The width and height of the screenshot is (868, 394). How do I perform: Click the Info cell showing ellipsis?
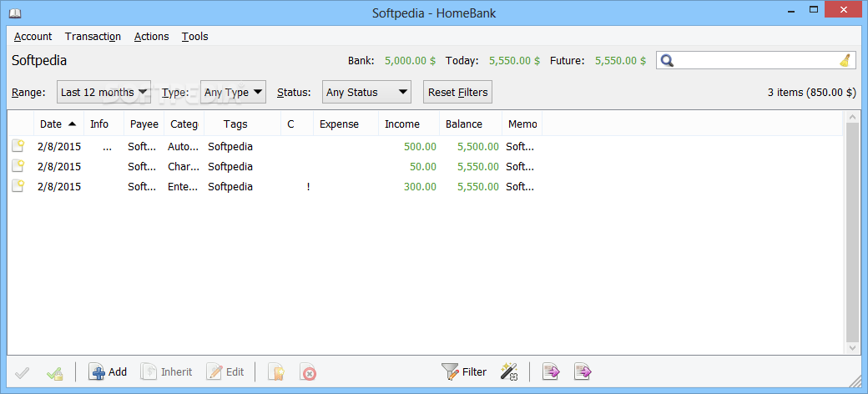pyautogui.click(x=108, y=148)
